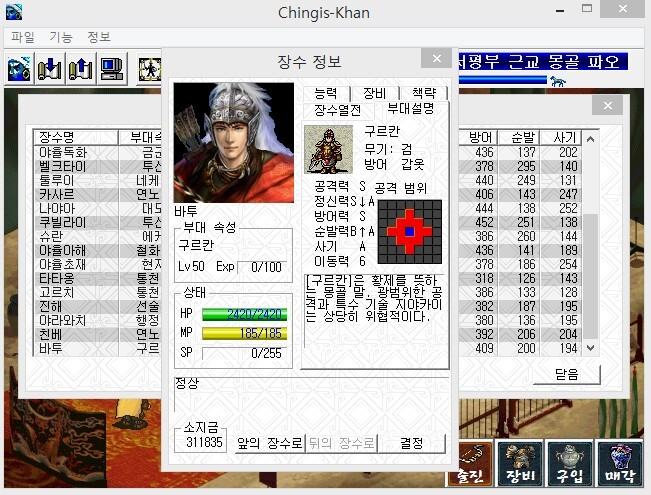Viewport: 651px width, 495px height.
Task: Select the 슈란 row
Action: [x=98, y=236]
